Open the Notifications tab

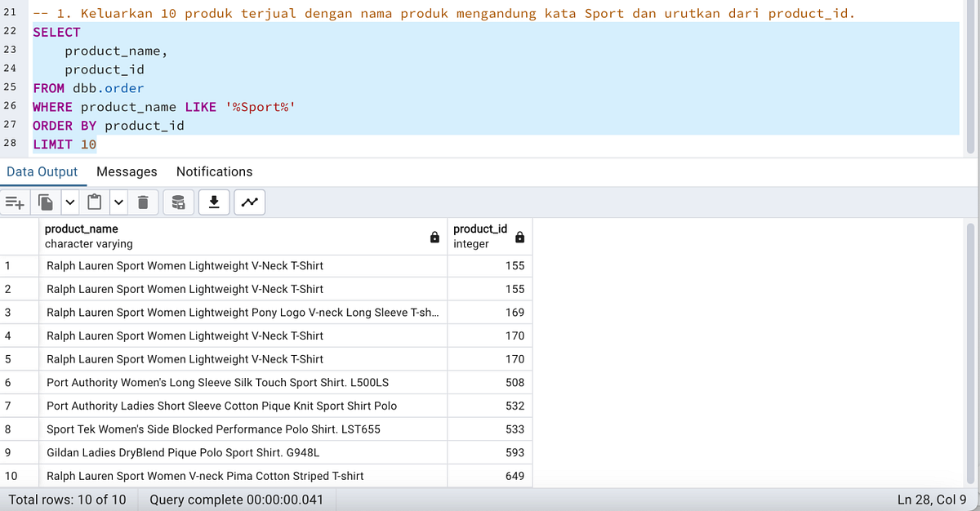(214, 171)
